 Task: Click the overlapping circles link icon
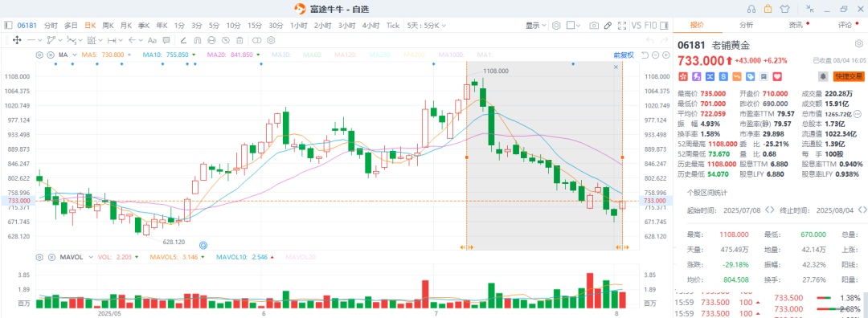point(257,40)
